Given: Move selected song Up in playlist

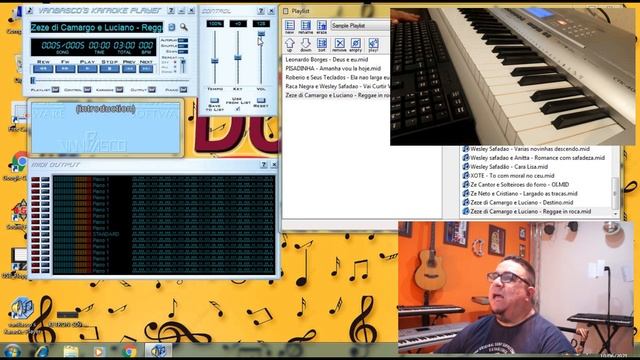Looking at the screenshot, I should click(289, 45).
